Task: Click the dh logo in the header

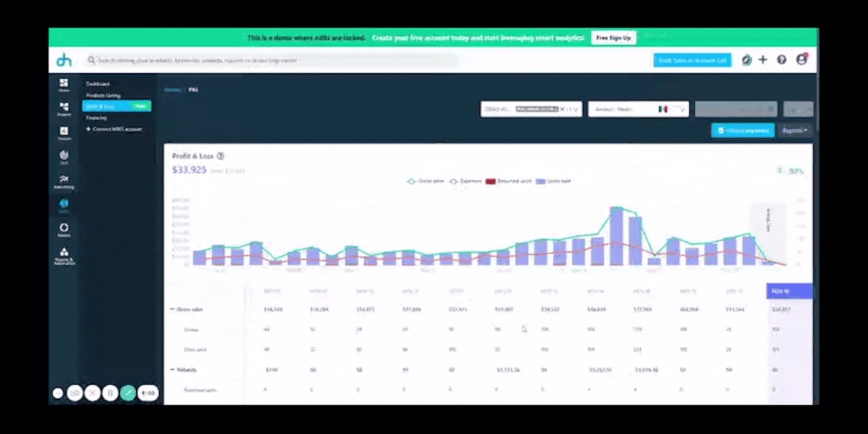Action: click(x=64, y=60)
